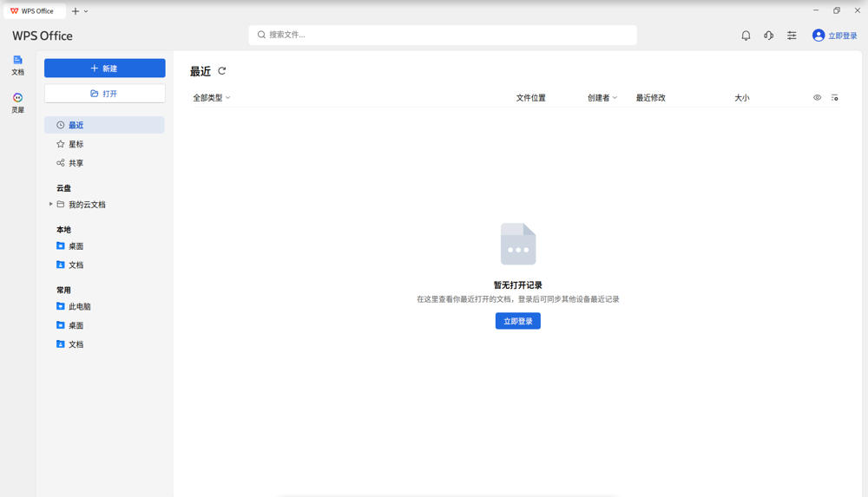Click the 打开 button
Screen dimensions: 868x497
coord(105,94)
